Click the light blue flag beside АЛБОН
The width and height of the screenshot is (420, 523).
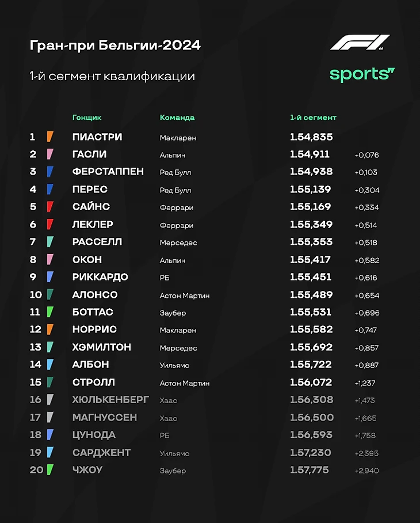[x=50, y=365]
